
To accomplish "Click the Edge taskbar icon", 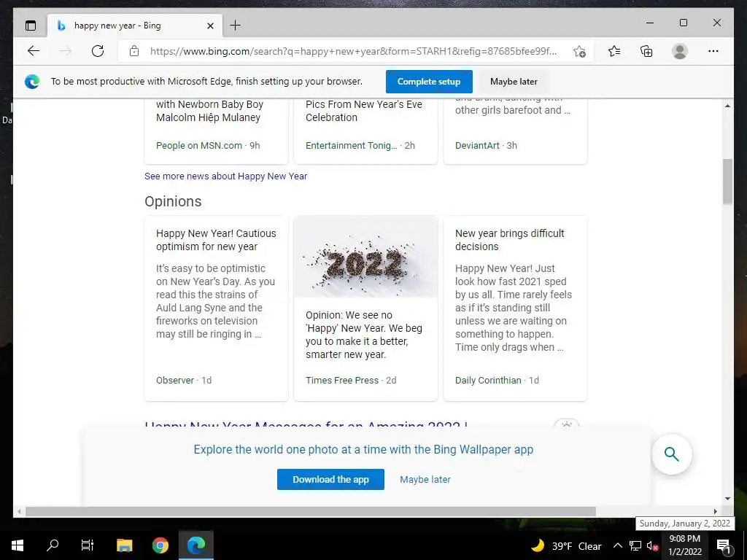I will pos(196,545).
